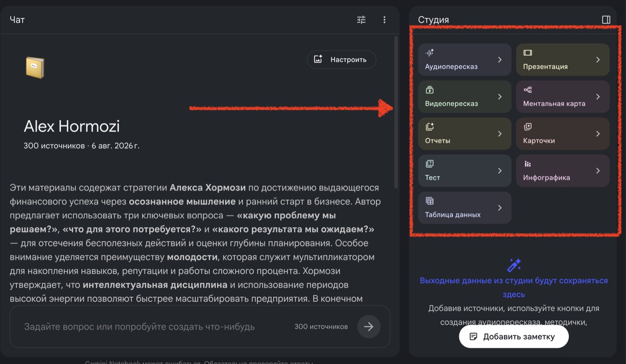This screenshot has height=364, width=626.
Task: Click the Видеопересказ label
Action: pyautogui.click(x=451, y=104)
